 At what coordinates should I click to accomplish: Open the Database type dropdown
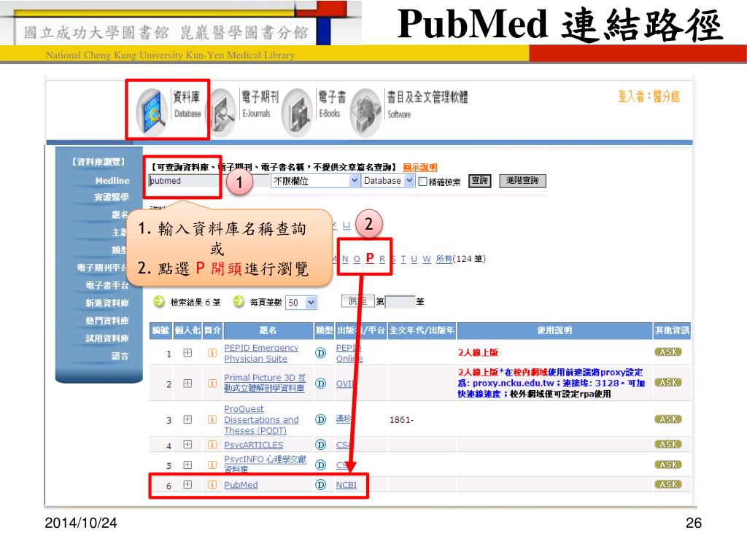(x=388, y=181)
